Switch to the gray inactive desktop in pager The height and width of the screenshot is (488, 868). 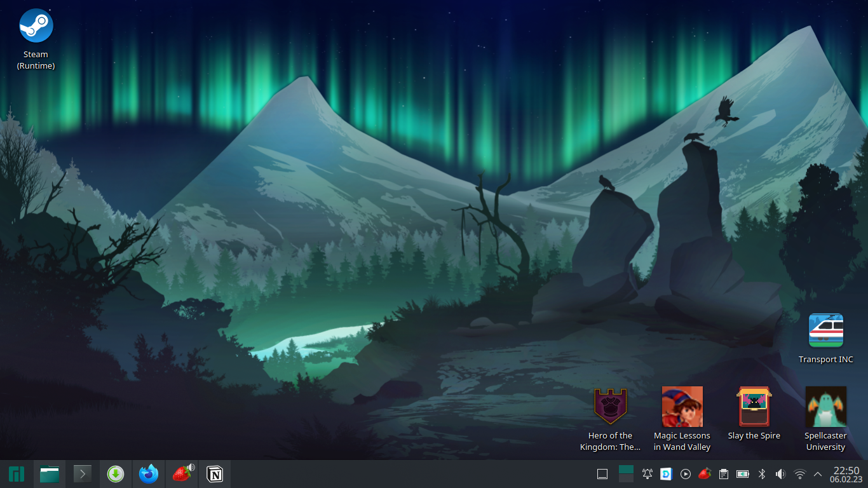click(626, 478)
